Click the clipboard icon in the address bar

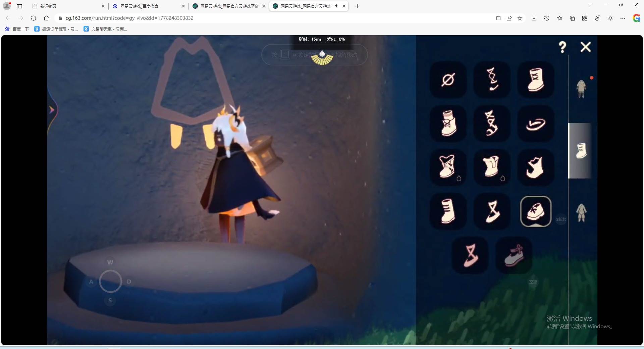[x=498, y=18]
